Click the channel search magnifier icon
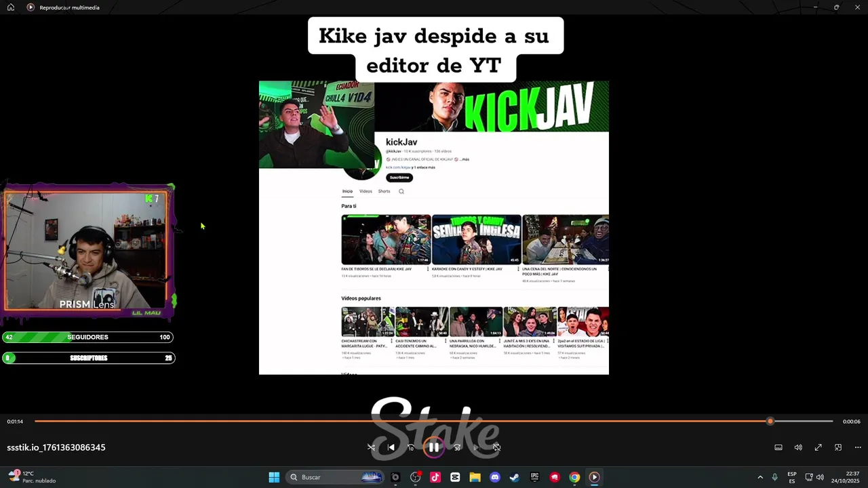Image resolution: width=868 pixels, height=488 pixels. point(401,191)
